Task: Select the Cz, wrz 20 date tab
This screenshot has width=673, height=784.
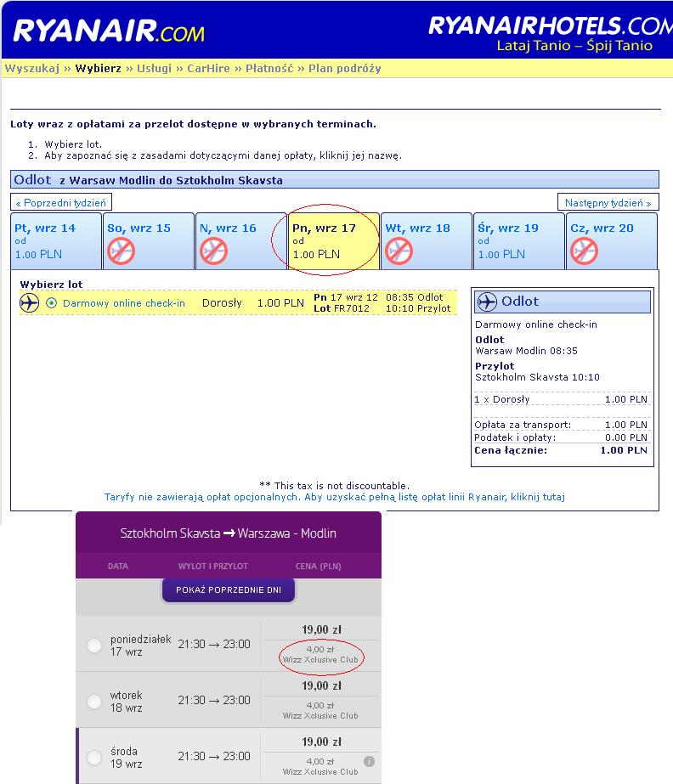Action: [x=612, y=241]
